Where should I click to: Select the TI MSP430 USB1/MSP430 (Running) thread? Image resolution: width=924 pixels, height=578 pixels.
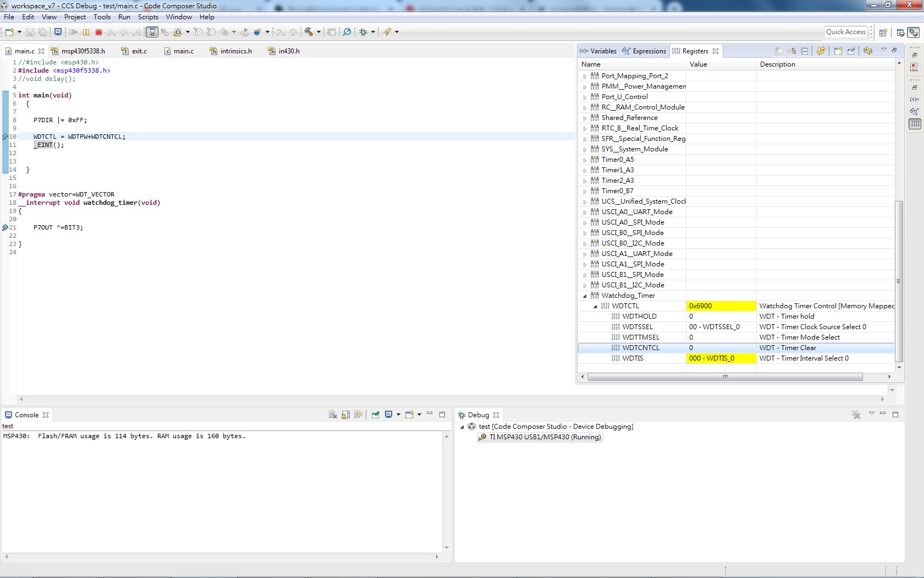tap(540, 438)
